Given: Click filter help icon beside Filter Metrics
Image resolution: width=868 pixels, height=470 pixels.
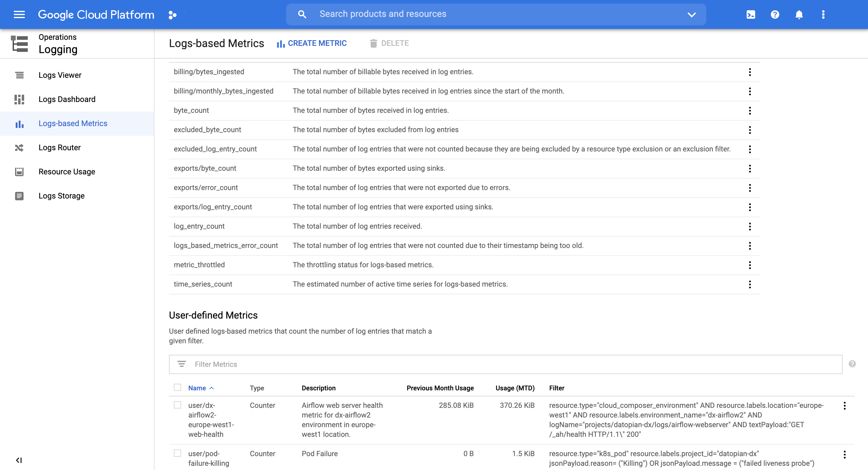Looking at the screenshot, I should click(x=852, y=364).
